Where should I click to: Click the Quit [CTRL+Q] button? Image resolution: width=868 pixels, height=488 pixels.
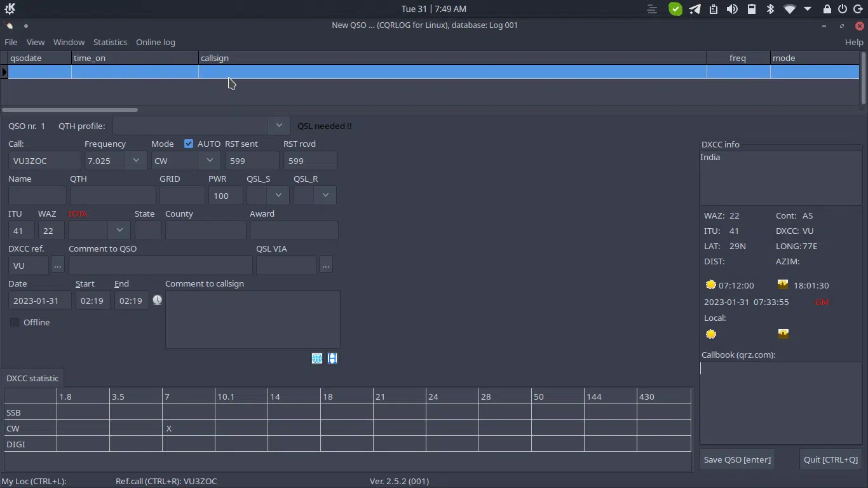(x=831, y=459)
